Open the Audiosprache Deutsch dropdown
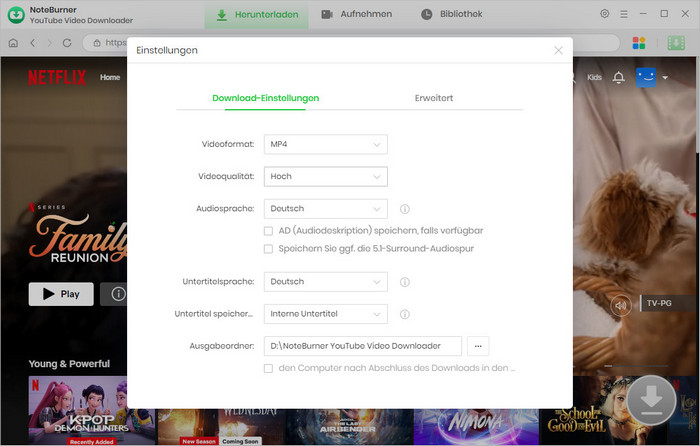700x446 pixels. click(x=325, y=208)
